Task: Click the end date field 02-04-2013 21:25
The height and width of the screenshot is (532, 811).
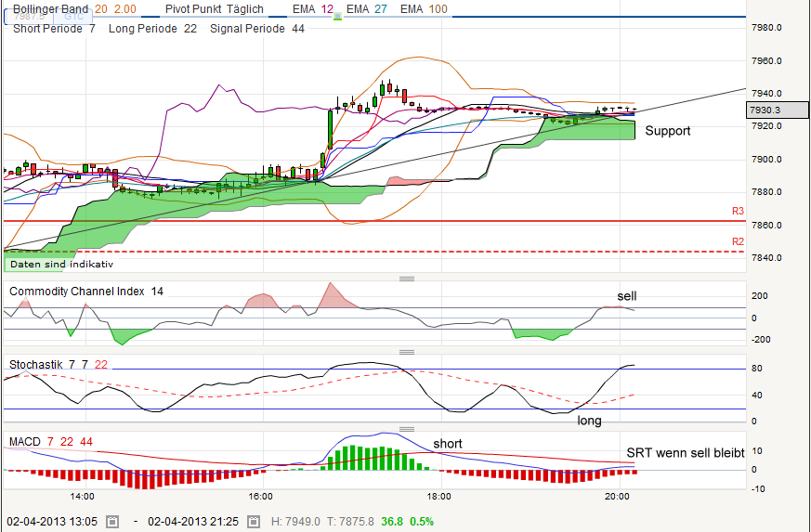Action: [x=195, y=521]
